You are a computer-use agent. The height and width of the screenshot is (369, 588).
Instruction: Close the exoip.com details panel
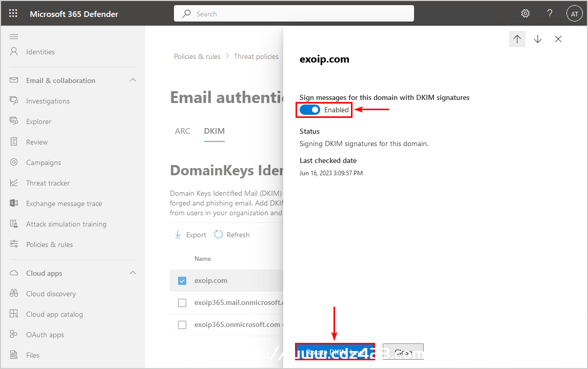(x=558, y=39)
